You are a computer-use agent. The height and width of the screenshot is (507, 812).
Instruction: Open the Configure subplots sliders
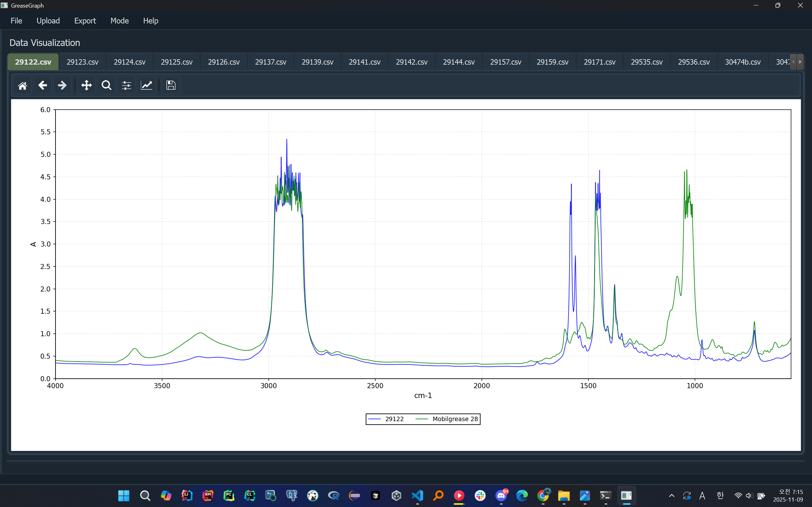[x=127, y=86]
